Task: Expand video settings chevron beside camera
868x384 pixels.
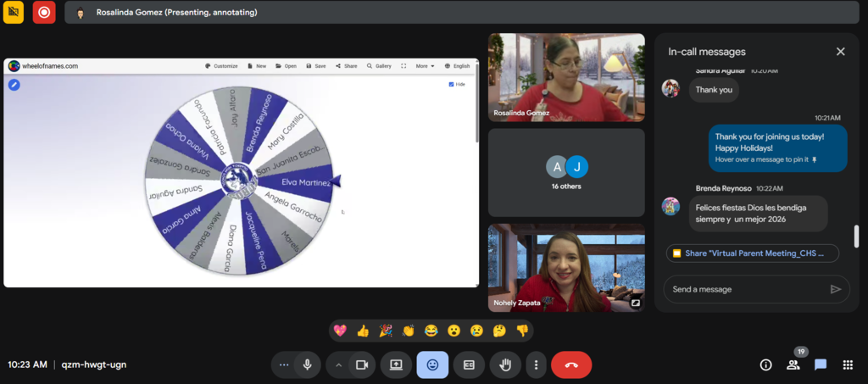Action: (338, 365)
